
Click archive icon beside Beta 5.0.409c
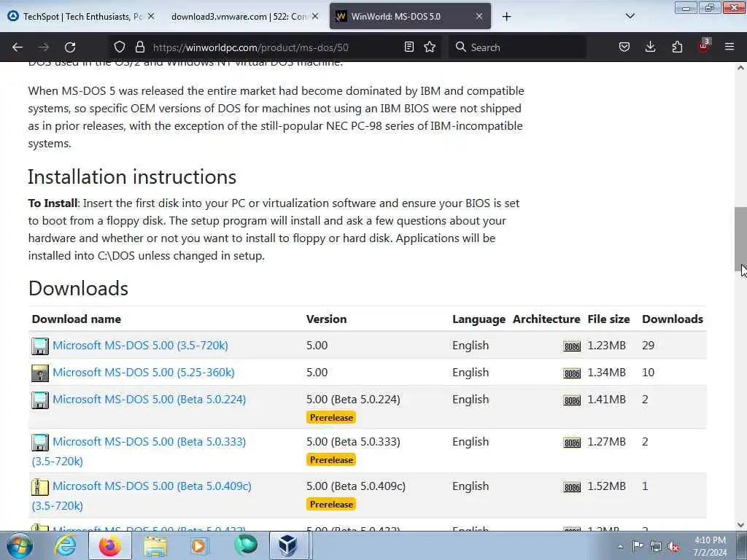click(40, 487)
